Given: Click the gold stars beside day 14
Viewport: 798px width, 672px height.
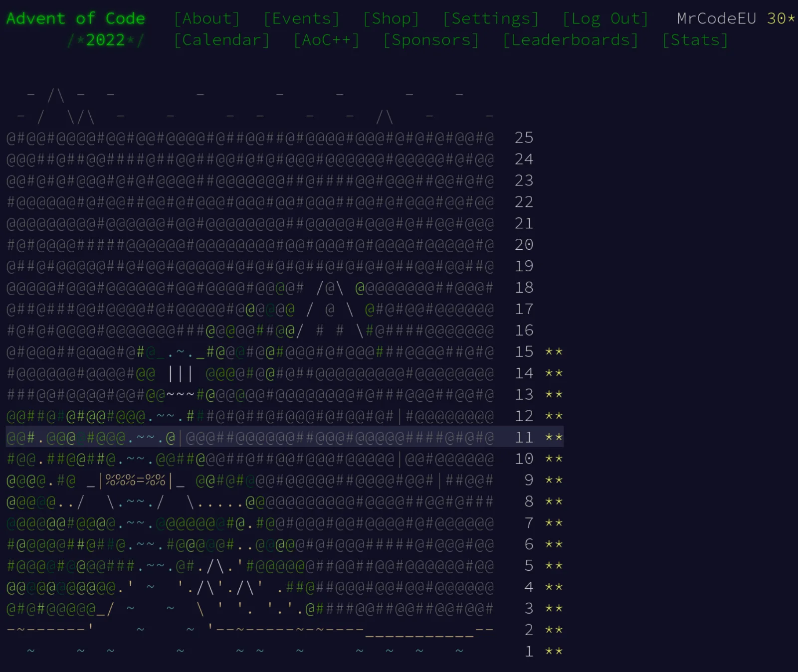Looking at the screenshot, I should (x=554, y=373).
